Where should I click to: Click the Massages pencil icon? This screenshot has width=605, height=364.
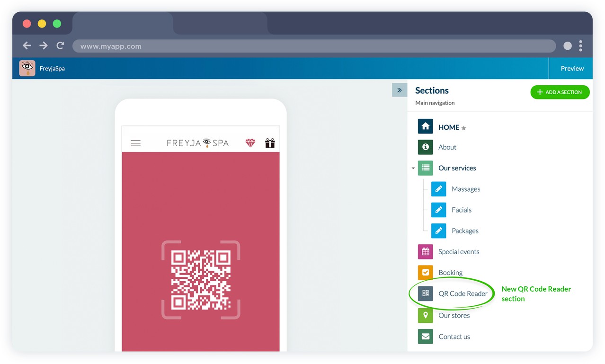coord(439,189)
